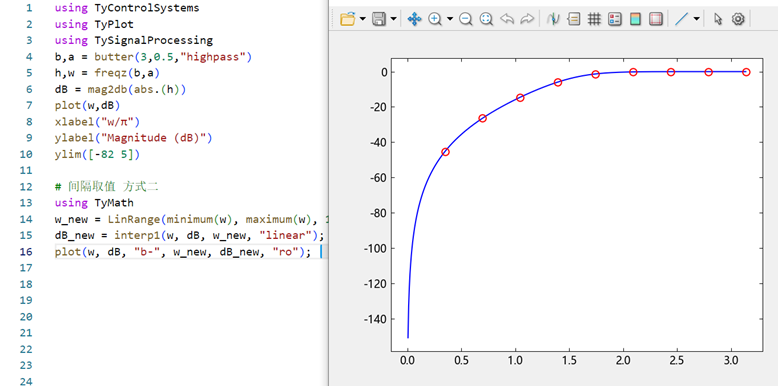Click the ylabel Magnitude code line

point(133,138)
